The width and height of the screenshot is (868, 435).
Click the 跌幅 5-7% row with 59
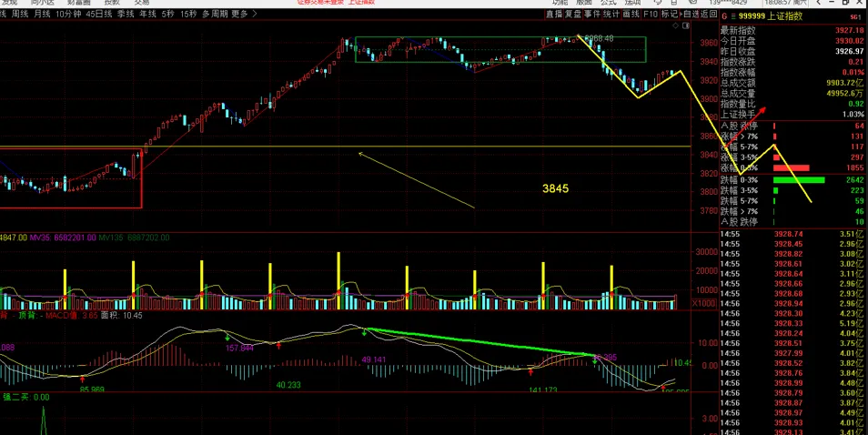(x=792, y=201)
